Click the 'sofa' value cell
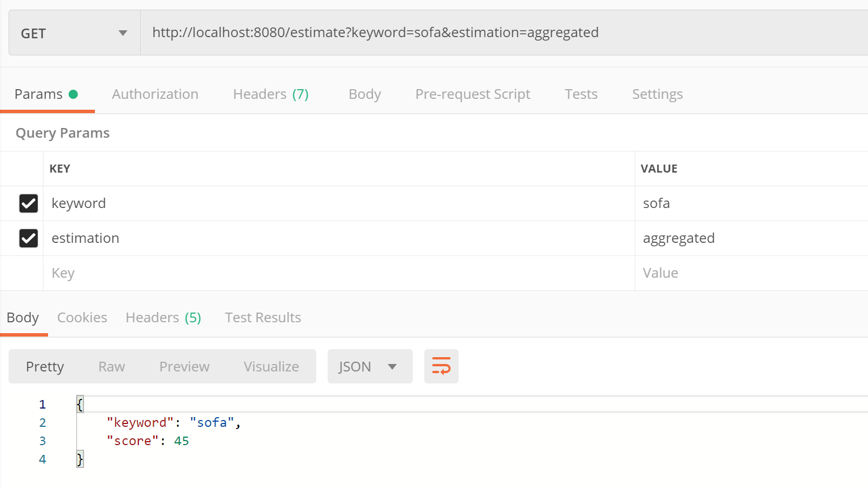This screenshot has width=868, height=488. pyautogui.click(x=751, y=203)
